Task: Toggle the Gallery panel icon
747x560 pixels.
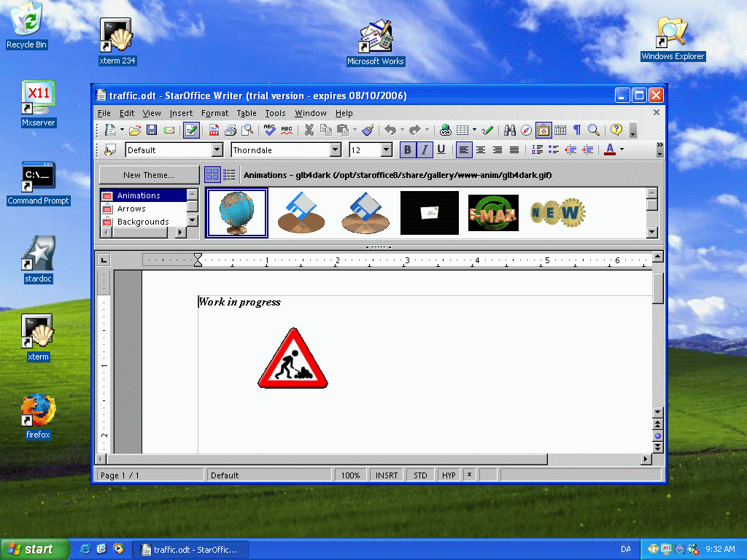Action: point(543,130)
